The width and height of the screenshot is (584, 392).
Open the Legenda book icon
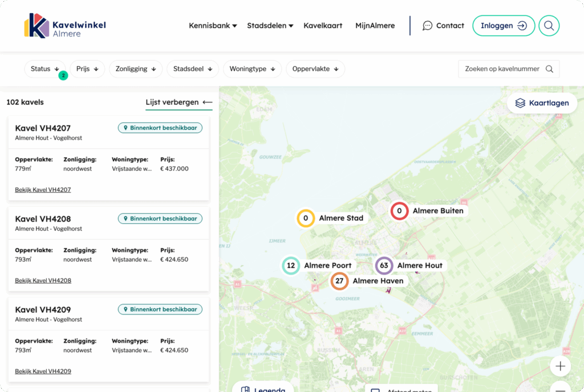tap(246, 389)
